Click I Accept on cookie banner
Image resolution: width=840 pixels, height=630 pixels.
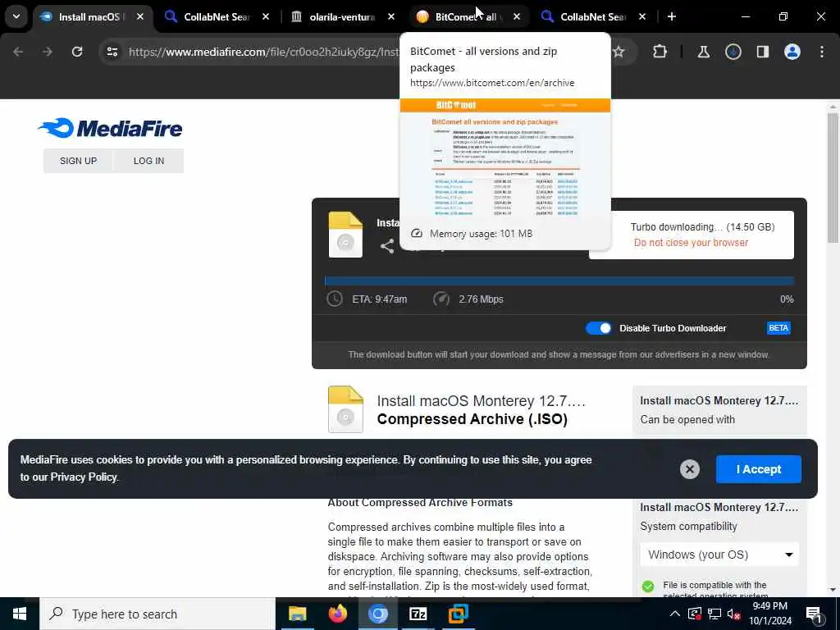click(759, 469)
